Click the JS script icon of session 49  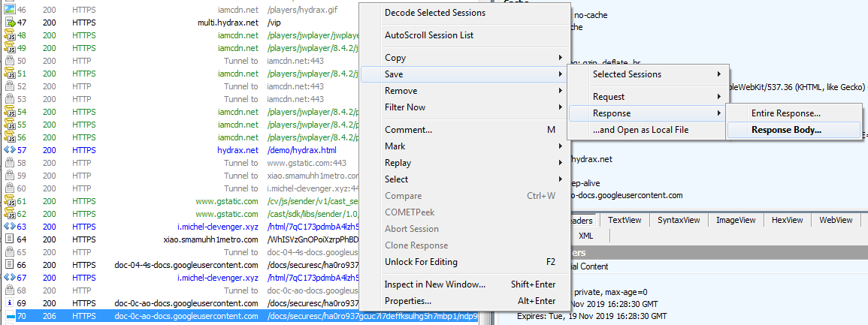[10, 48]
